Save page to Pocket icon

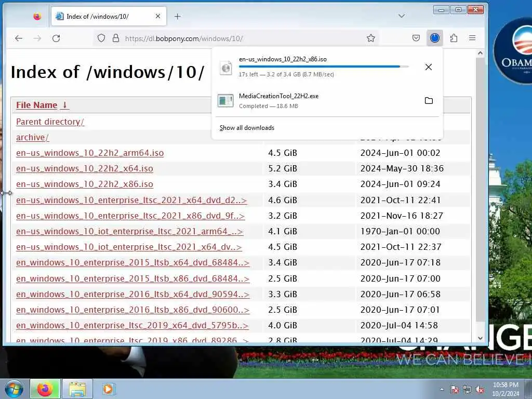[416, 38]
